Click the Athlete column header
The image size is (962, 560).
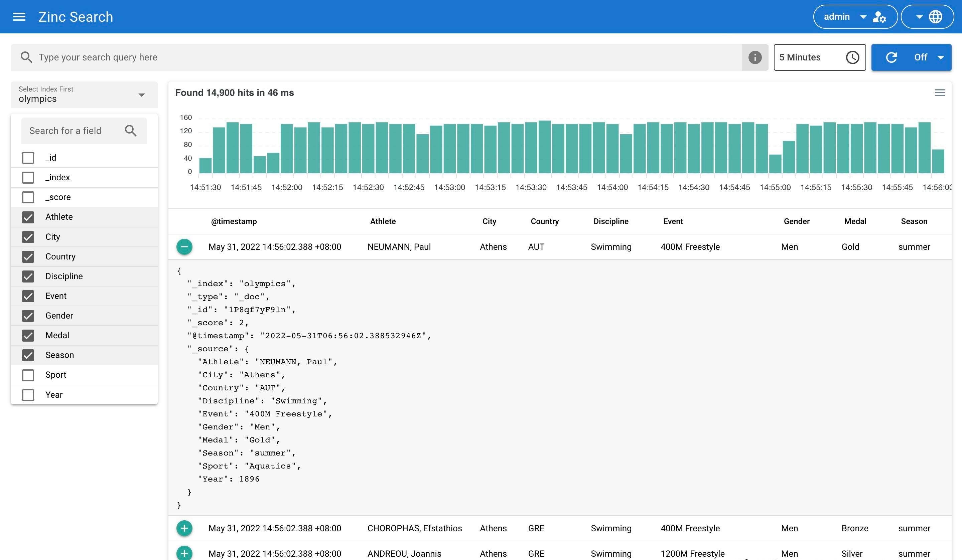pyautogui.click(x=383, y=221)
